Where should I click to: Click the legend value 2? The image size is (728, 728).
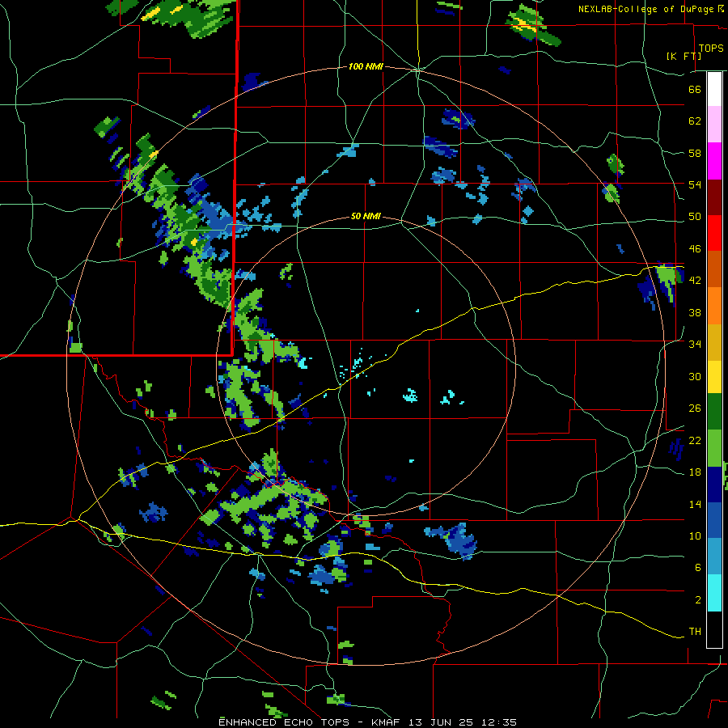(697, 600)
